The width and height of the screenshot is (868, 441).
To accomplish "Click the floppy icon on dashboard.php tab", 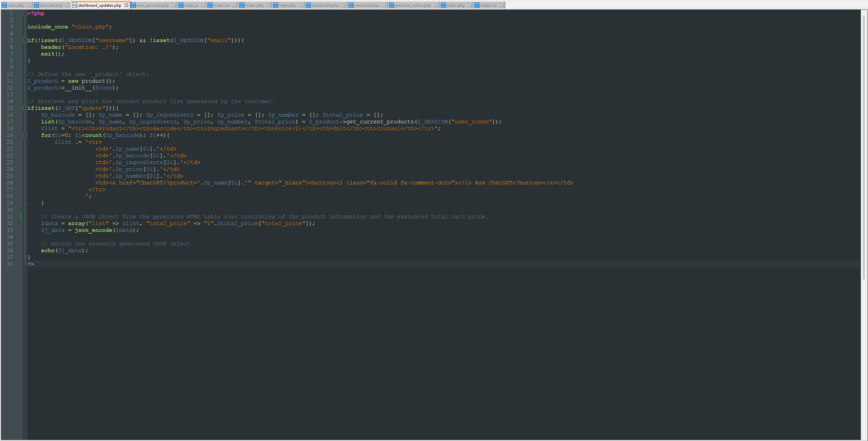I will pyautogui.click(x=308, y=5).
